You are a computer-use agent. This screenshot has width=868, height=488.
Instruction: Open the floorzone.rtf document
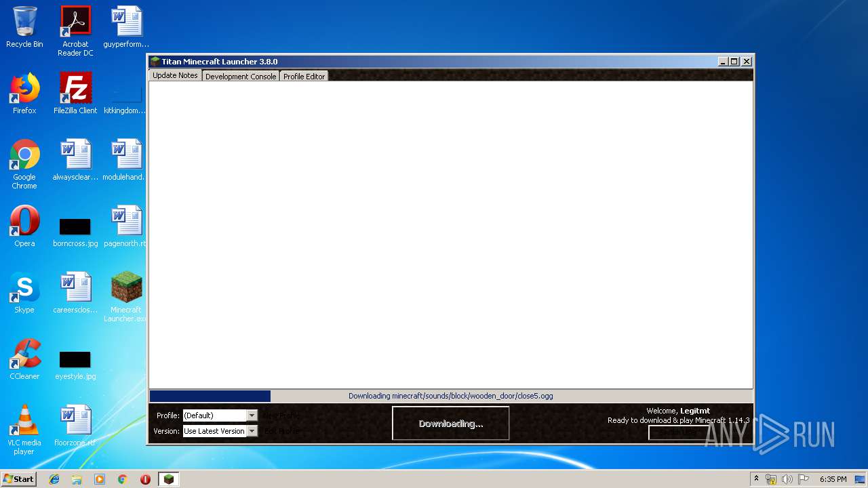tap(75, 426)
